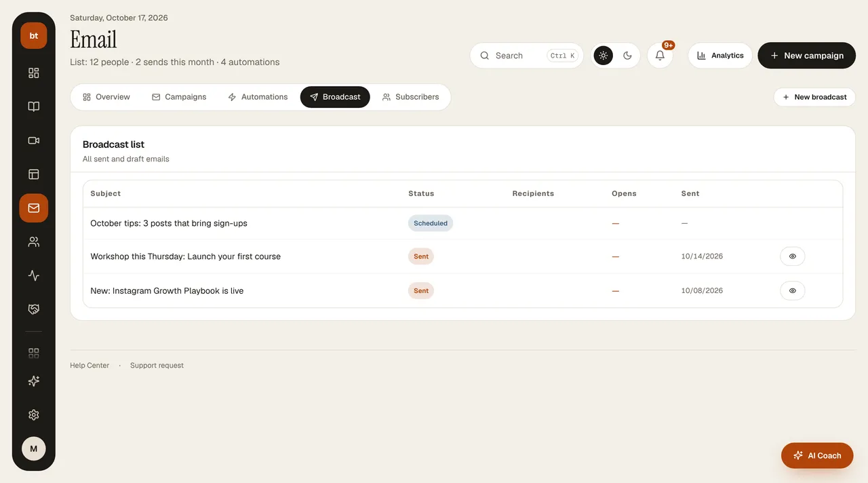Click the Sent column header
The width and height of the screenshot is (868, 483).
(690, 193)
